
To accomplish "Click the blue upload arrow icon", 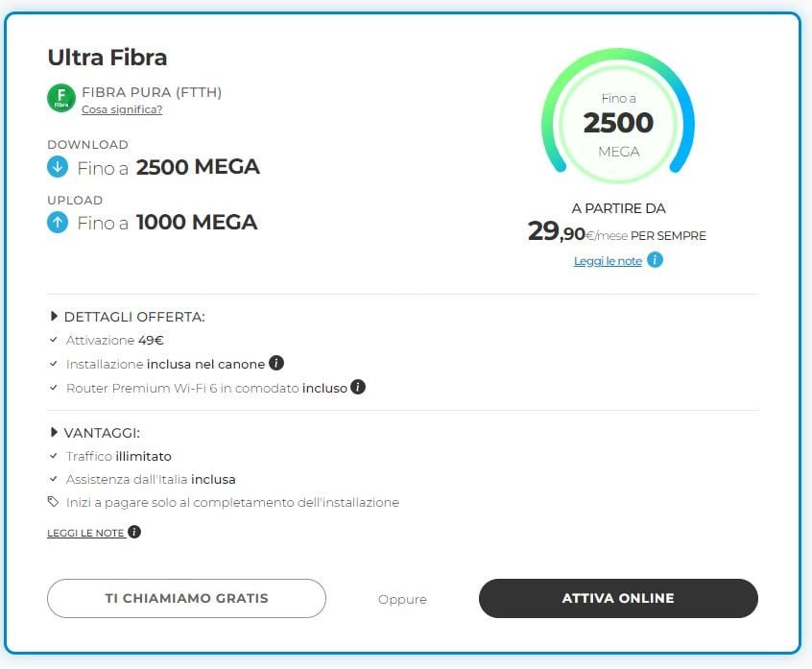I will pos(58,222).
